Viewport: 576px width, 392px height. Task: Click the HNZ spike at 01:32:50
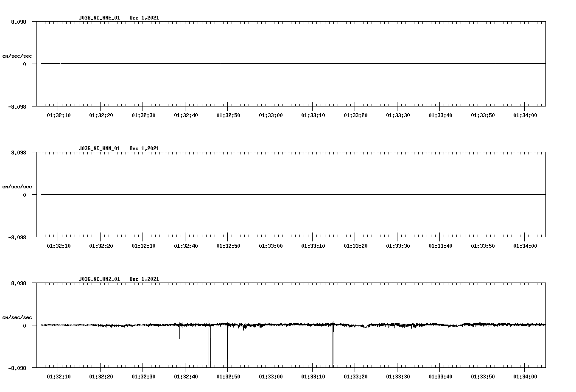pyautogui.click(x=227, y=342)
